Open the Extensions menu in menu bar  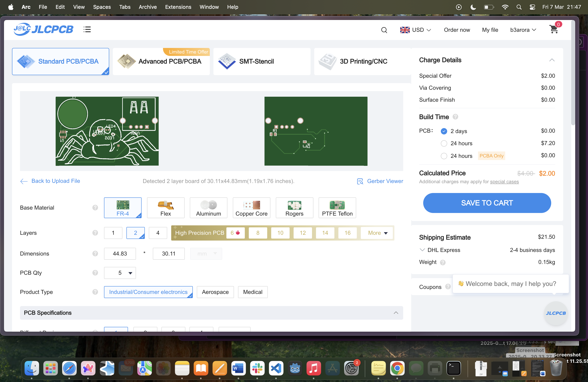click(178, 7)
